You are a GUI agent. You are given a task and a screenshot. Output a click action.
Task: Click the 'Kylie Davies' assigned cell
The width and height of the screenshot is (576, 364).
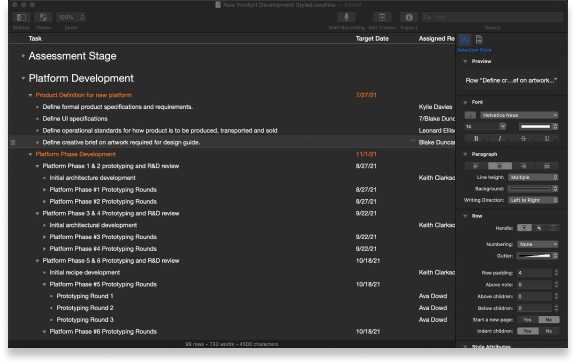click(435, 107)
